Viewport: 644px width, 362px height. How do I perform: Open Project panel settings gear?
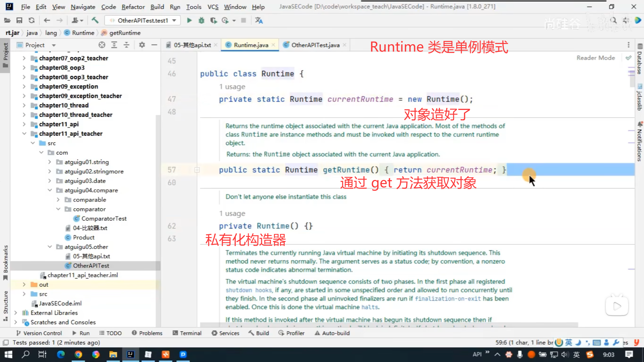[x=142, y=45]
